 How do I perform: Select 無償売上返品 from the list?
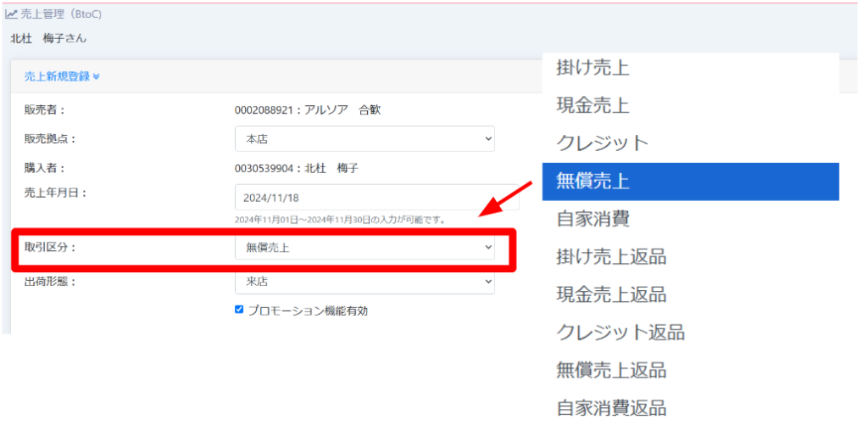[610, 370]
